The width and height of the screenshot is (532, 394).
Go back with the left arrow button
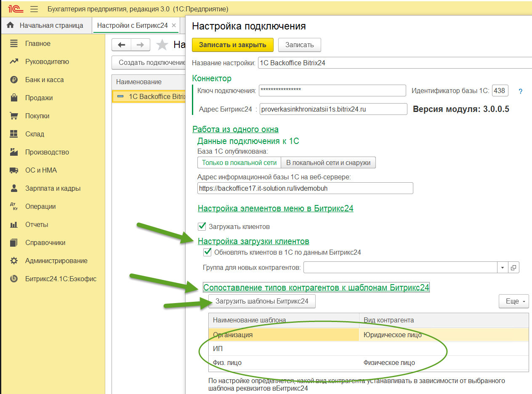coord(122,45)
